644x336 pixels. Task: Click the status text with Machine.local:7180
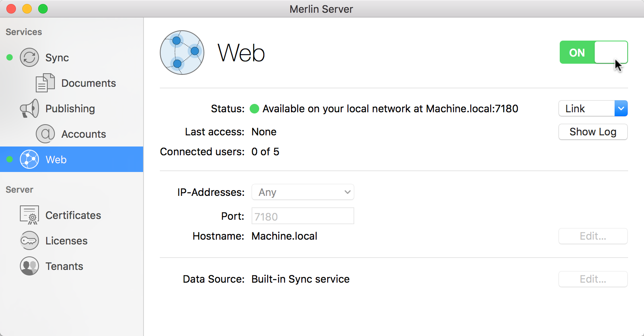click(390, 109)
